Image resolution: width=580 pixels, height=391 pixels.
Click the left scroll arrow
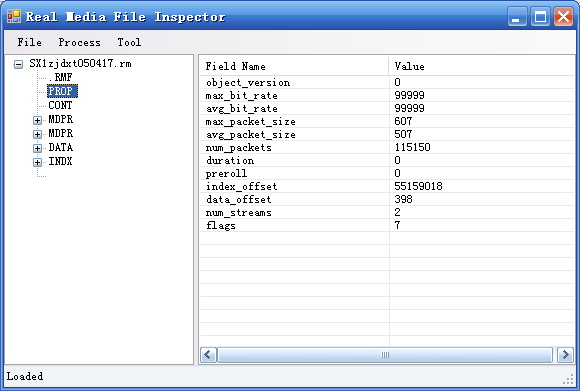click(208, 355)
